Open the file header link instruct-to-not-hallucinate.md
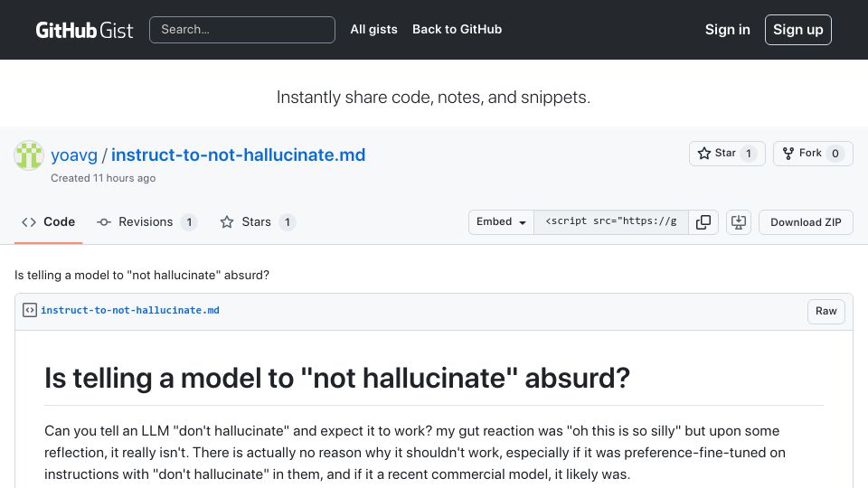 pos(130,310)
